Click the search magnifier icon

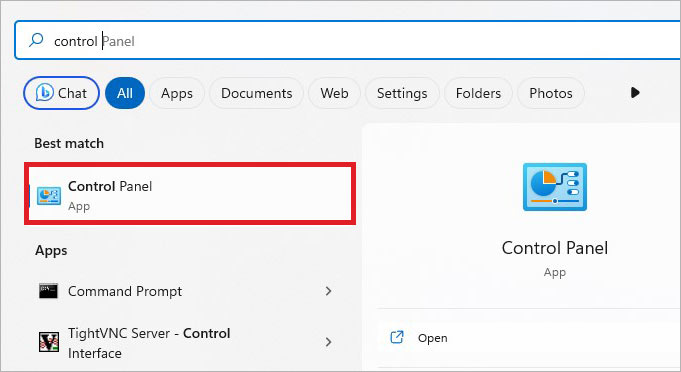[36, 40]
